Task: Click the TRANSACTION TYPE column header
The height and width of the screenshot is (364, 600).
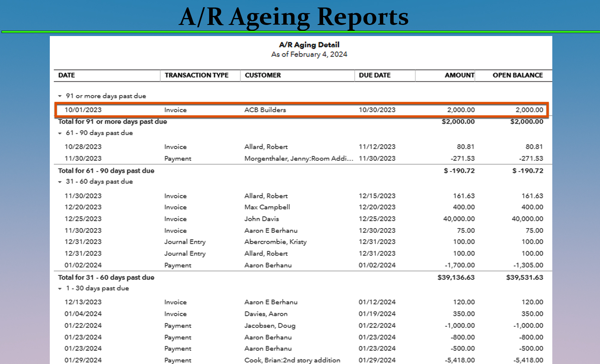Action: point(196,75)
